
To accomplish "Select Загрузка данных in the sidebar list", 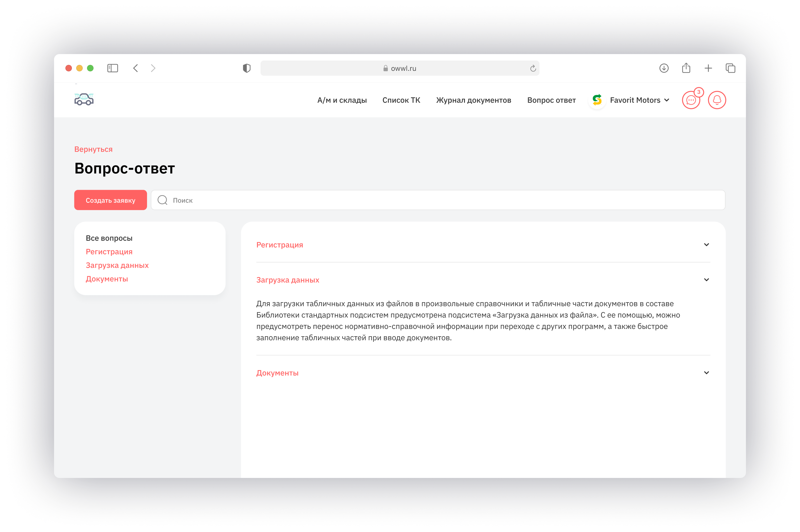I will [117, 265].
